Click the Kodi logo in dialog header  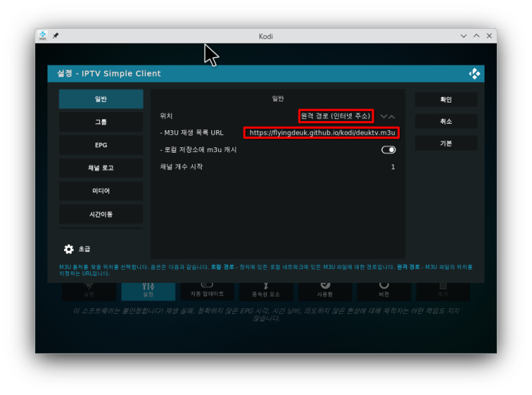pos(474,74)
